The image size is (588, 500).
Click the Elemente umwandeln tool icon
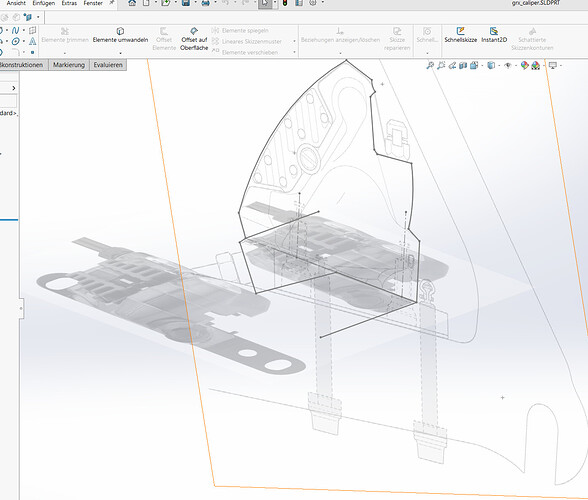tap(120, 31)
